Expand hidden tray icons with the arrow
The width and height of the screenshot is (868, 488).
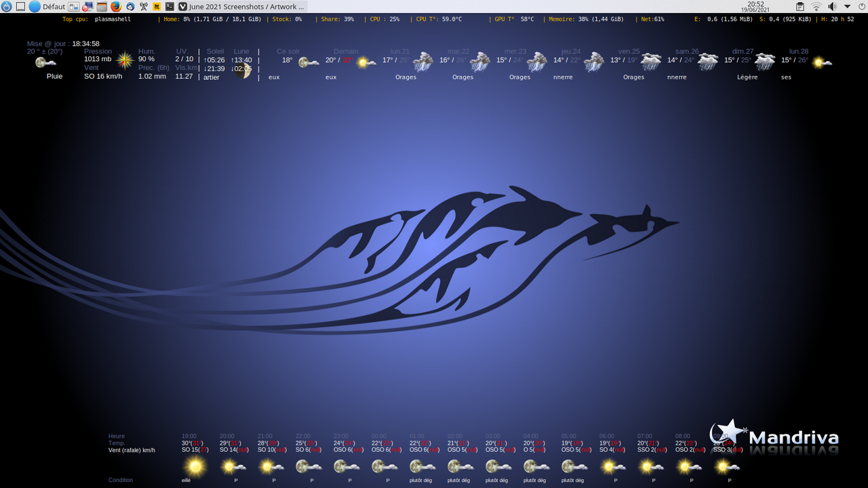tap(848, 6)
